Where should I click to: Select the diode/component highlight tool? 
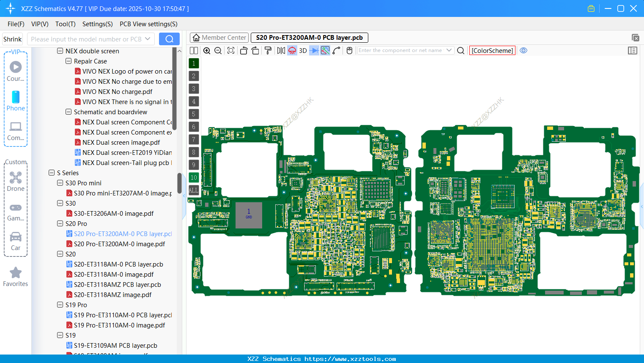313,50
